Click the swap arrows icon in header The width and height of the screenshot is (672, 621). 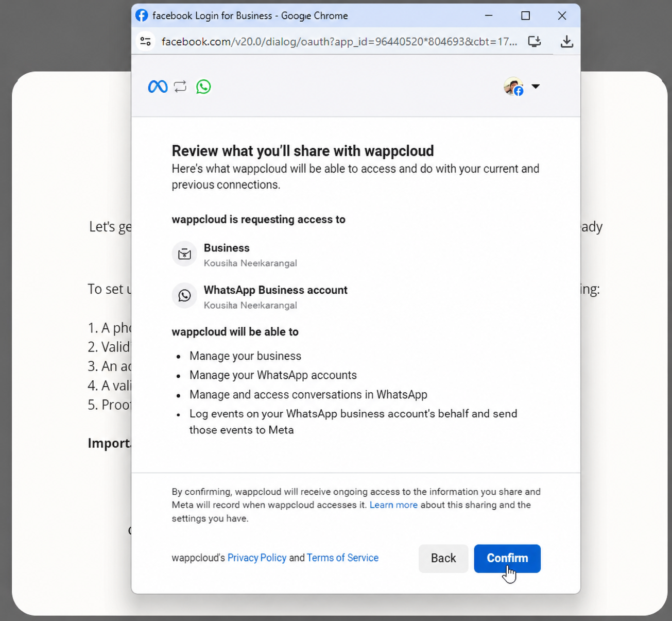coord(180,87)
